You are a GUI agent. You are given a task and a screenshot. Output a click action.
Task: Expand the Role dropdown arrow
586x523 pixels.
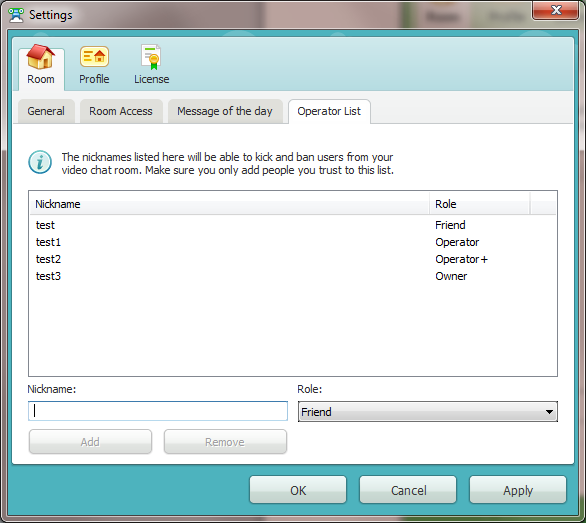point(549,412)
